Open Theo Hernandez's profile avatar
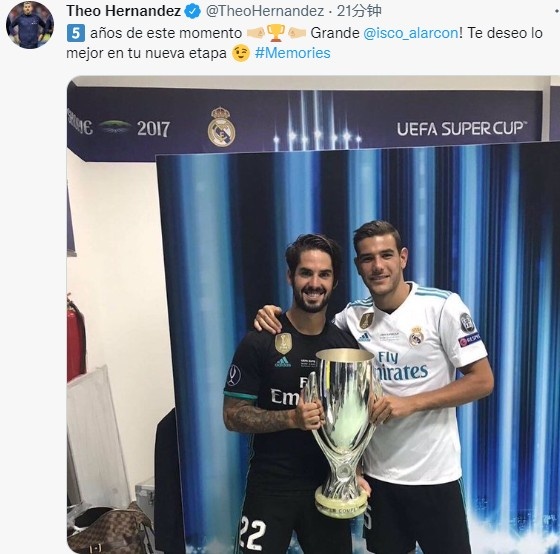This screenshot has height=554, width=560. pos(30,25)
